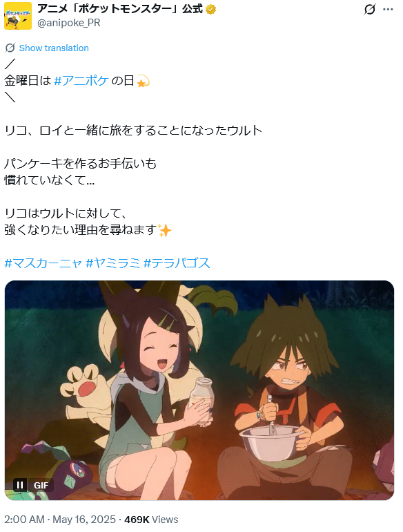Click the translate icon beside Show translation
This screenshot has width=403, height=532.
pyautogui.click(x=10, y=48)
